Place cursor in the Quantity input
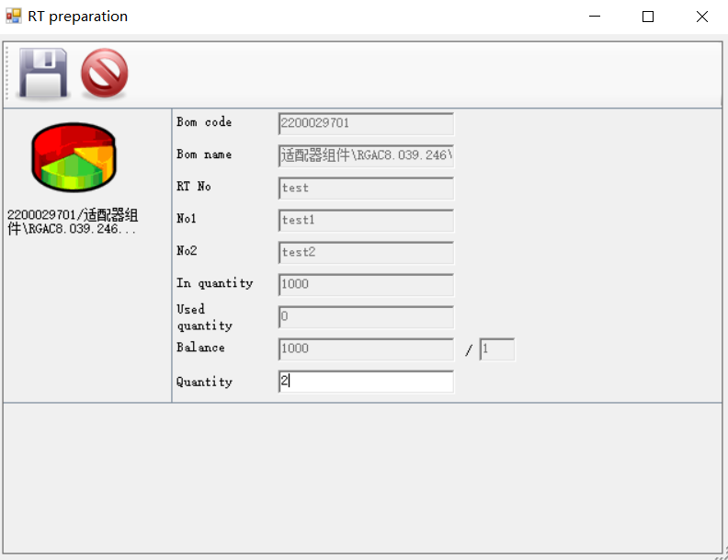 pos(366,382)
